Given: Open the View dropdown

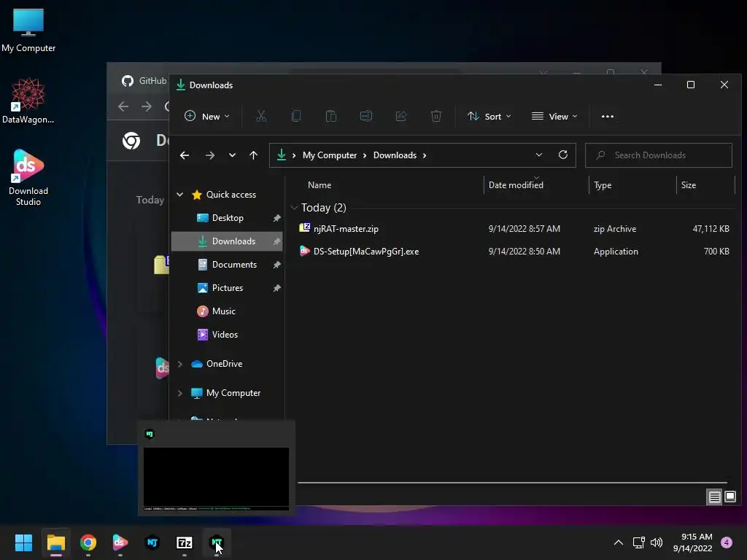Looking at the screenshot, I should 554,116.
